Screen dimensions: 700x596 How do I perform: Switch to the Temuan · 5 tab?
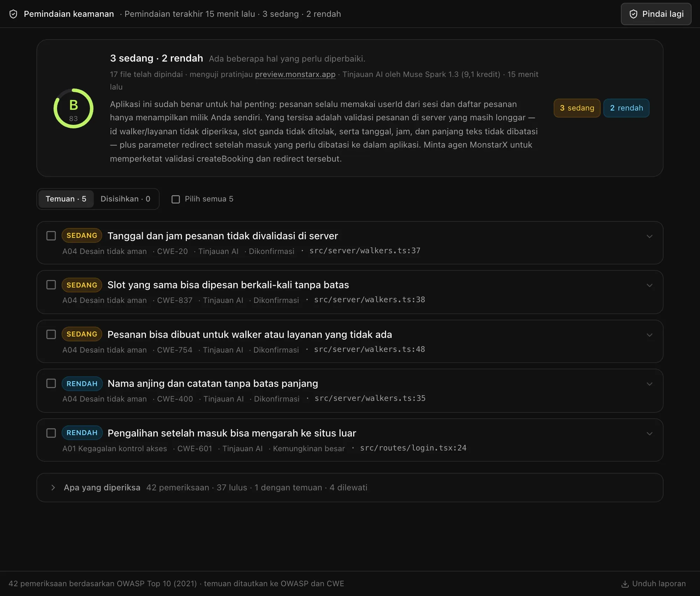[66, 199]
